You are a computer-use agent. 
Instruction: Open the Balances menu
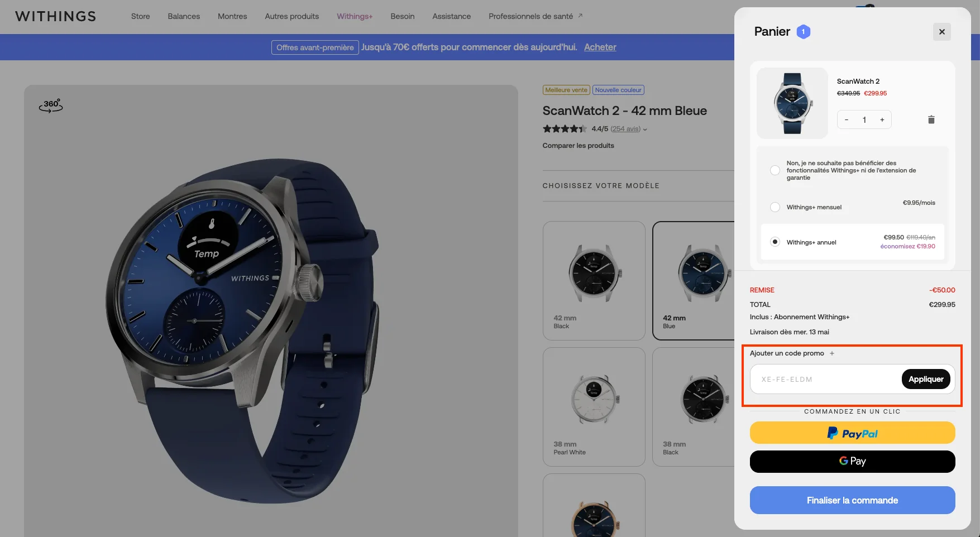click(184, 16)
